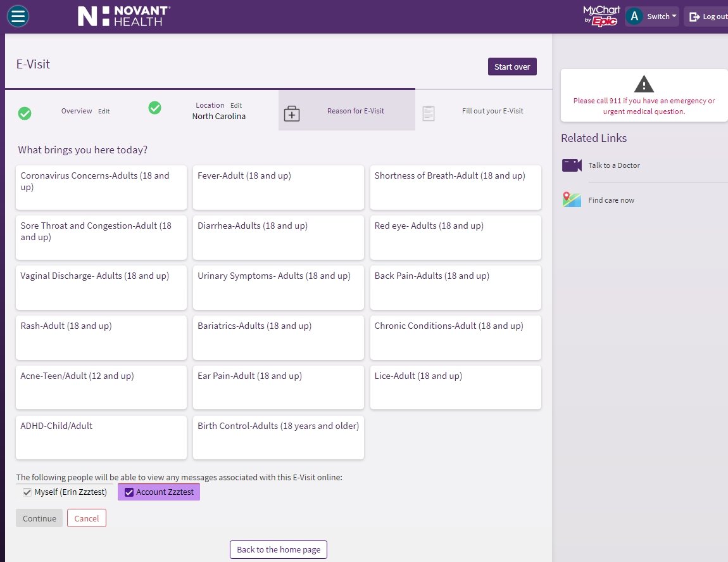Click the Log out door icon

(x=695, y=16)
